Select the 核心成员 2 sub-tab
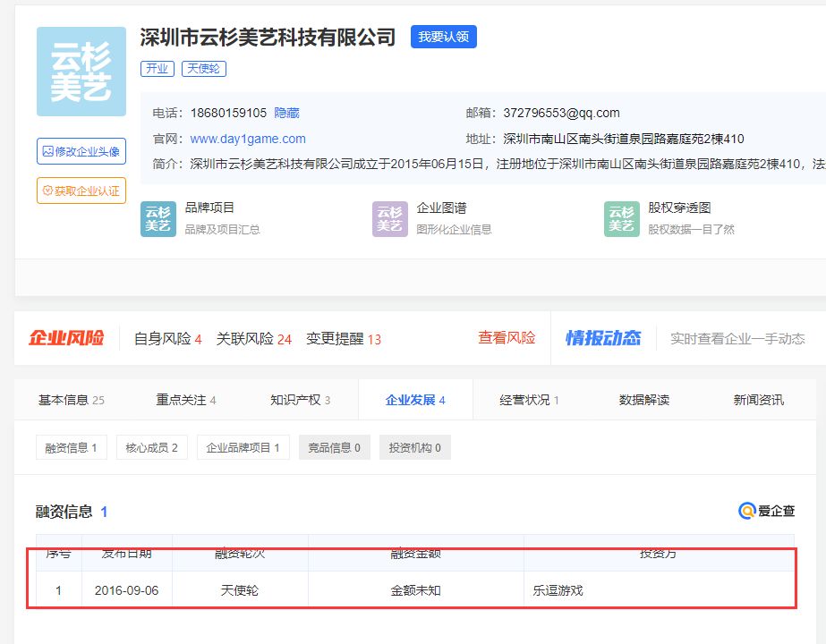This screenshot has width=826, height=644. coord(152,447)
